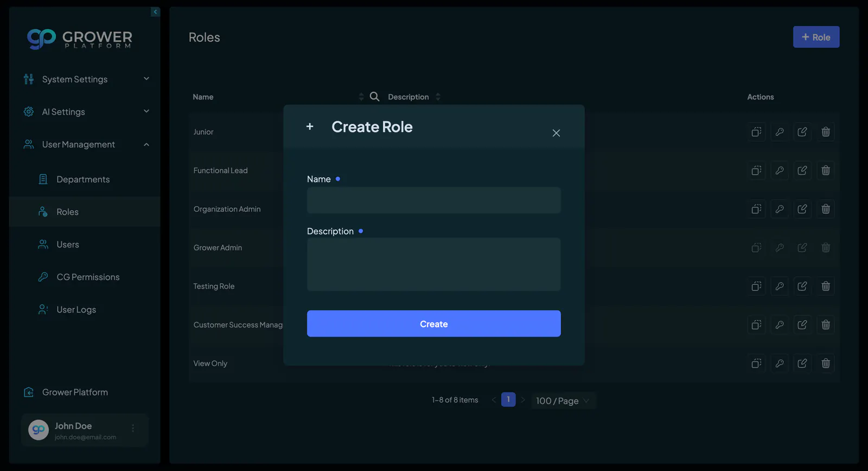Open the Departments page
This screenshot has height=471, width=868.
coord(83,179)
